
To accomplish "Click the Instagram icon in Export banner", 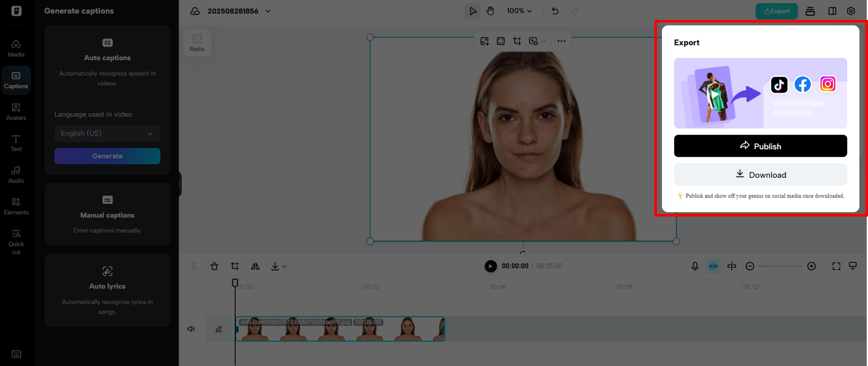I will (x=827, y=84).
